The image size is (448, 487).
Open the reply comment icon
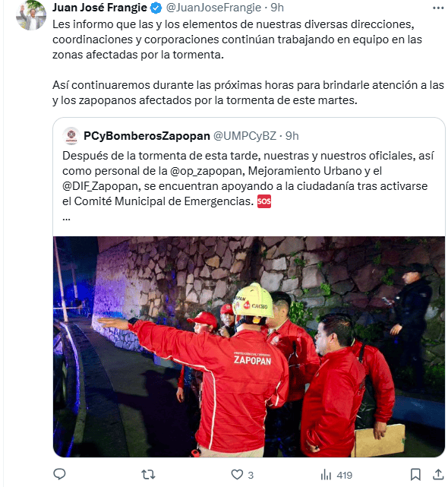click(x=59, y=474)
